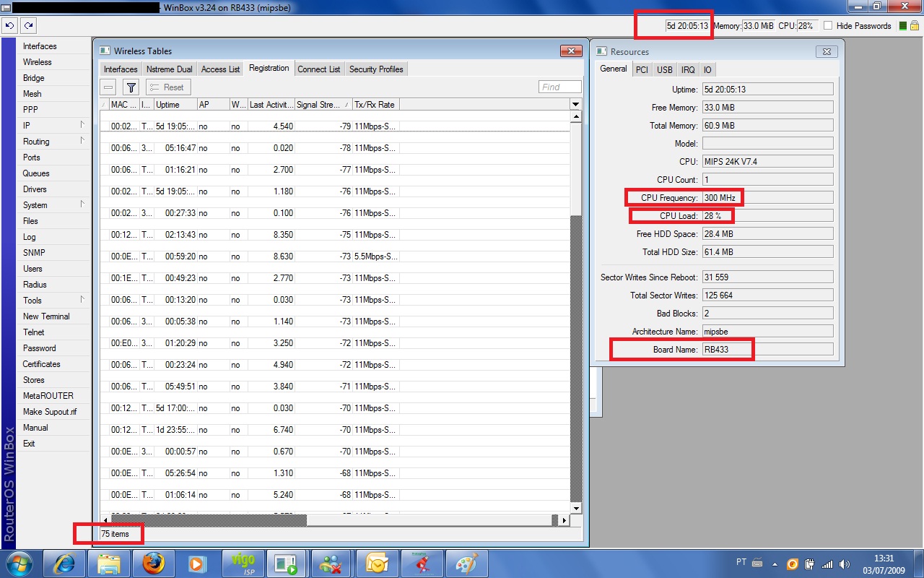Switch to the PCI tab in Resources
The image size is (924, 578).
tap(642, 70)
